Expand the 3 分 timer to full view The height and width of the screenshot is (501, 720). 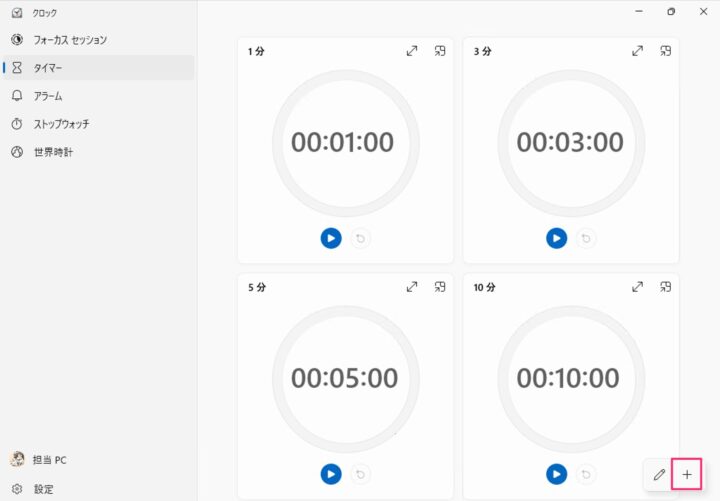(638, 51)
